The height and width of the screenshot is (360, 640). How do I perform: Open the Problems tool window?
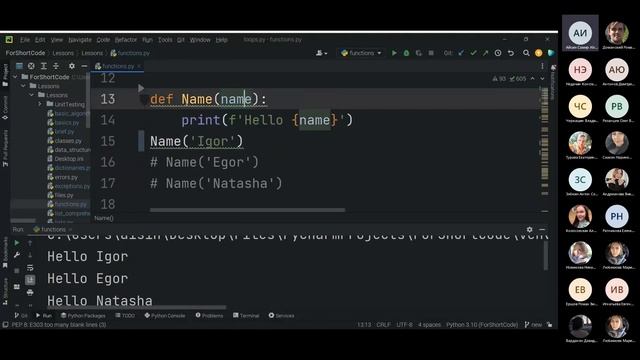[209, 316]
